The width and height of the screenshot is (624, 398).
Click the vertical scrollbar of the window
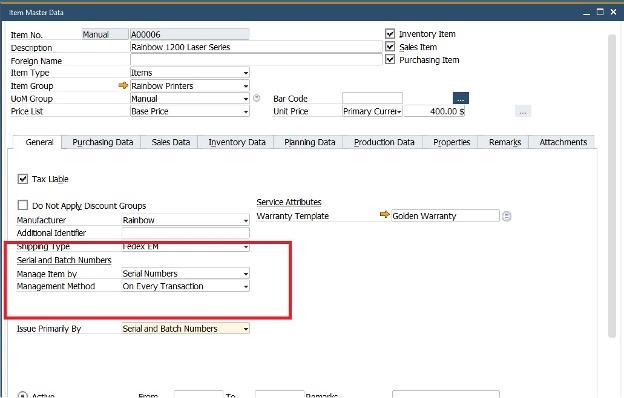612,186
